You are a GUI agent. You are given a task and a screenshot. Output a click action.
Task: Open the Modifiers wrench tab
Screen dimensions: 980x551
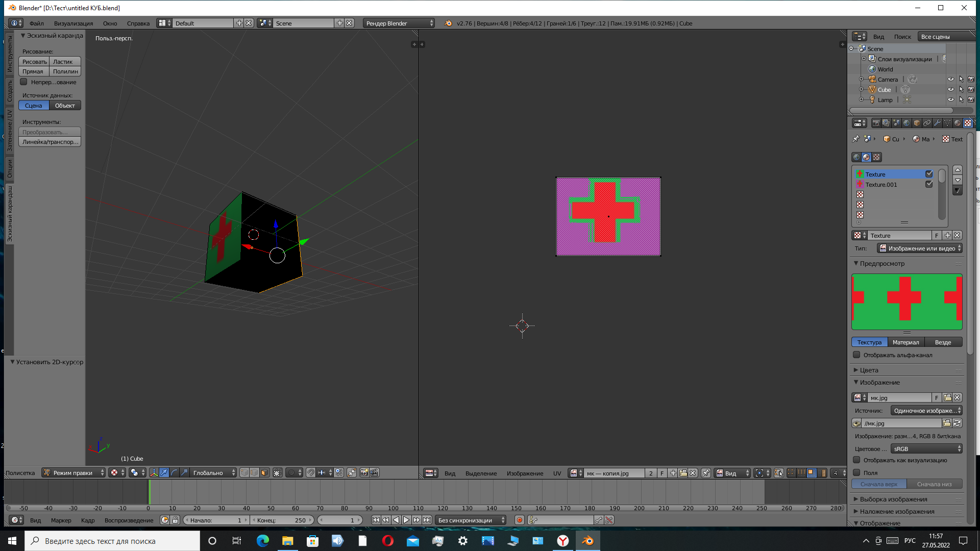pos(937,123)
